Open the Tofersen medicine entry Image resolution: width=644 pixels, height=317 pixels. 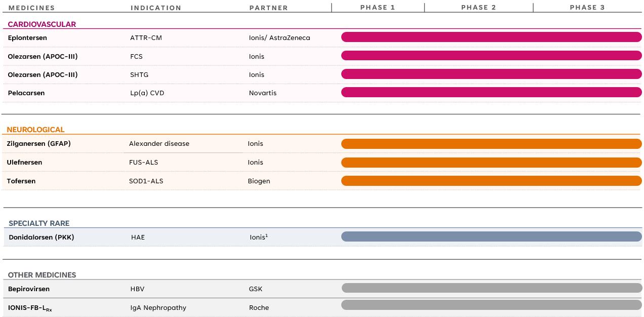click(21, 181)
